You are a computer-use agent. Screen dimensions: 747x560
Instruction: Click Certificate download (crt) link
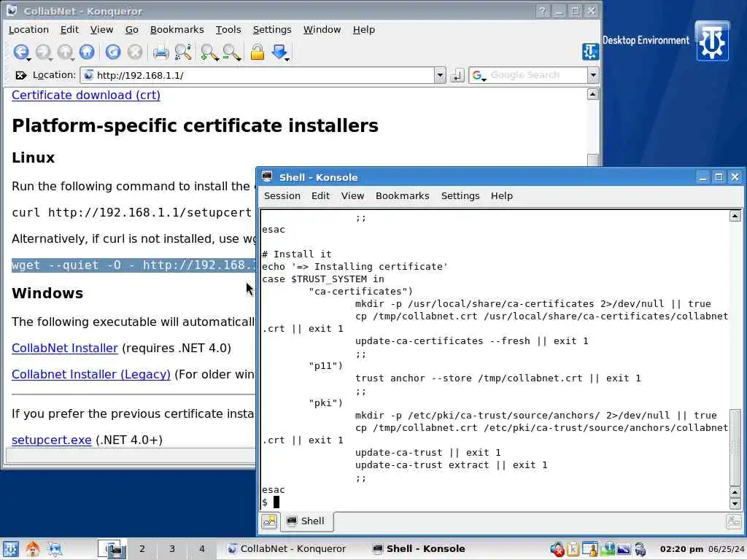[x=86, y=96]
